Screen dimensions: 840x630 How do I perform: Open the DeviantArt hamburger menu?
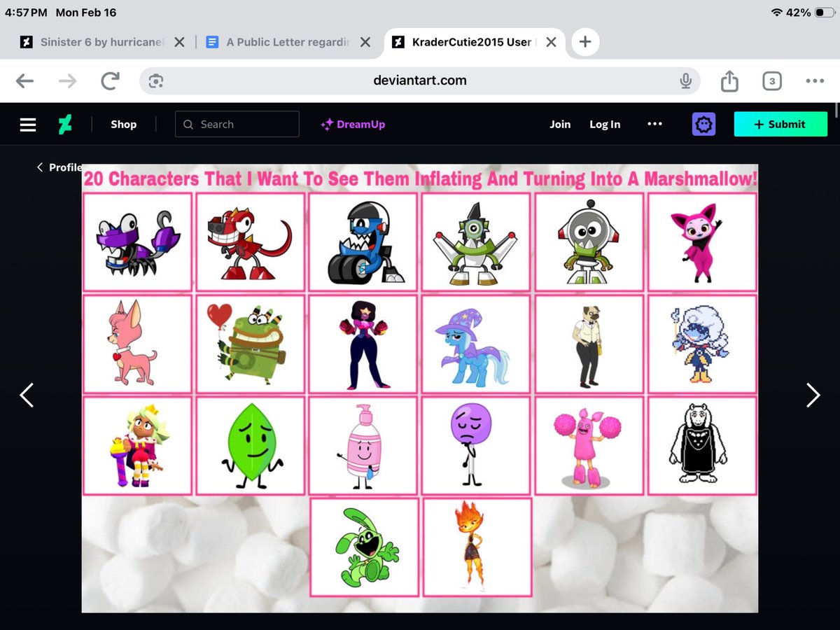(x=28, y=125)
